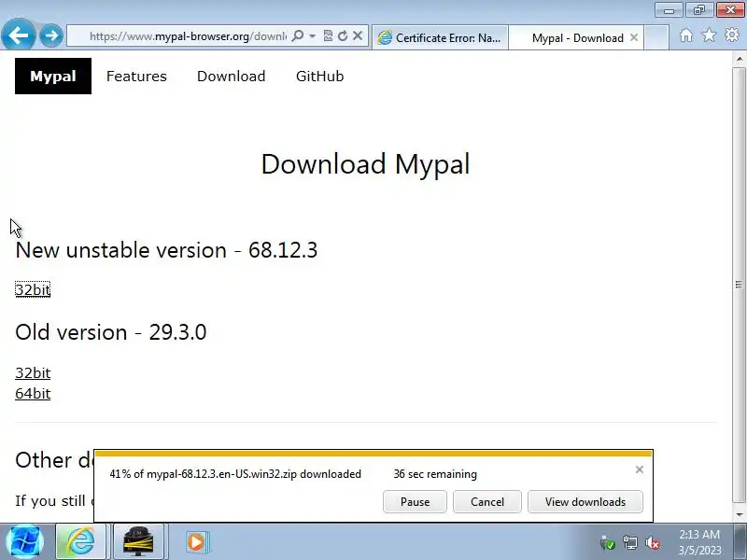Open the address bar autocomplete dropdown arrow
This screenshot has height=560, width=747.
[x=313, y=36]
